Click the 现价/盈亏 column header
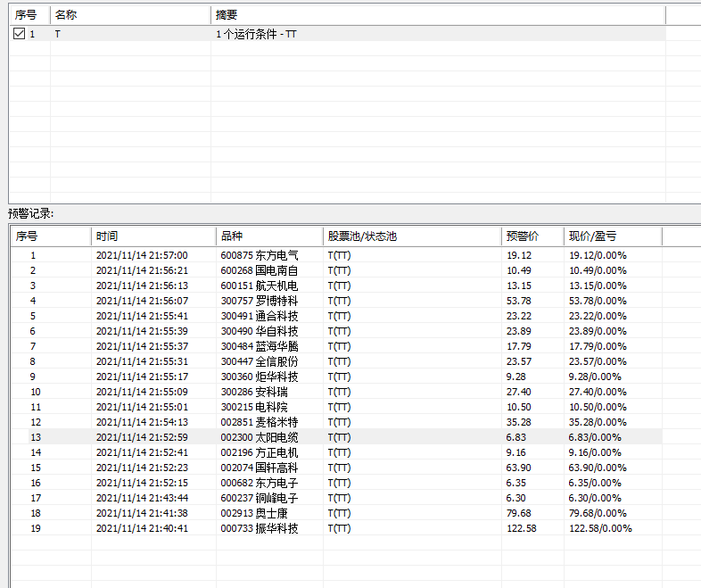The height and width of the screenshot is (588, 701). click(x=613, y=236)
